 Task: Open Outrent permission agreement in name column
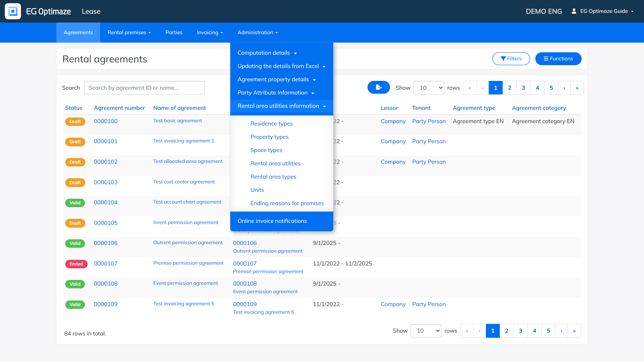pyautogui.click(x=188, y=243)
